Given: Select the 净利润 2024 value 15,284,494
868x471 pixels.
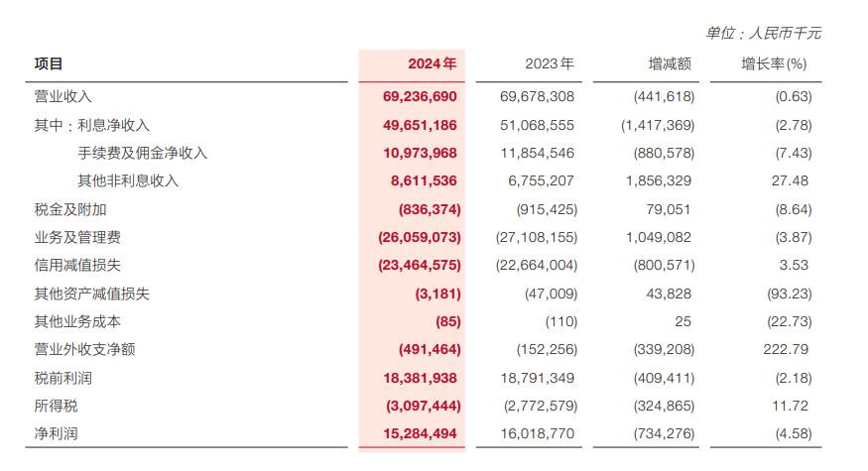Looking at the screenshot, I should click(419, 434).
